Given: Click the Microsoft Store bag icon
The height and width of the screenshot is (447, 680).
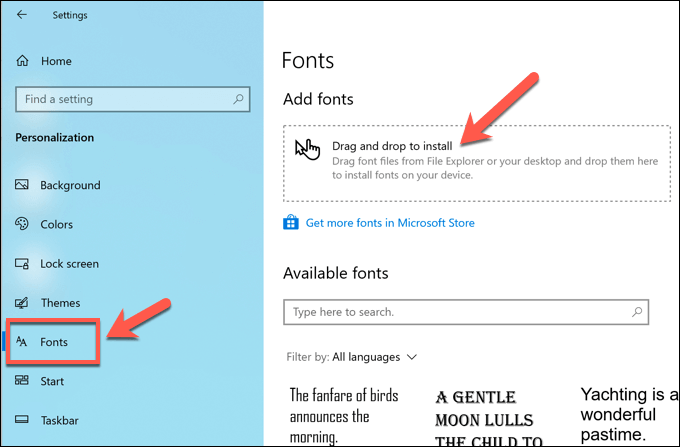Looking at the screenshot, I should [291, 223].
